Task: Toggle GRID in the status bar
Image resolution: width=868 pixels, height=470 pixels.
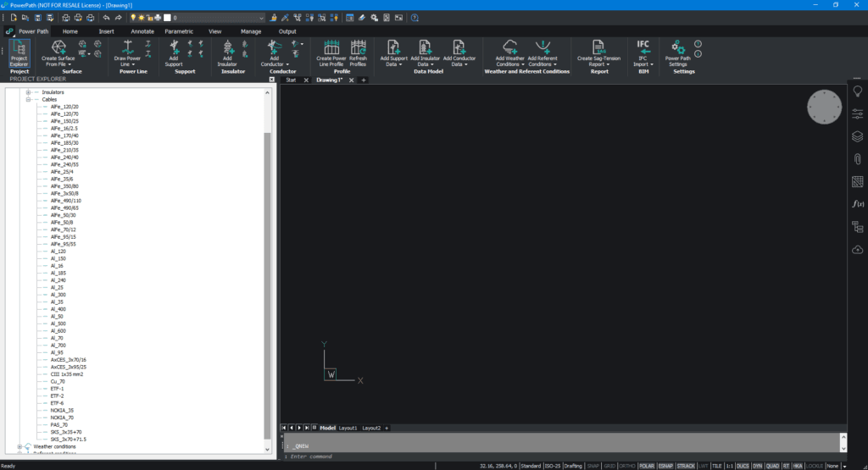Action: click(609, 466)
